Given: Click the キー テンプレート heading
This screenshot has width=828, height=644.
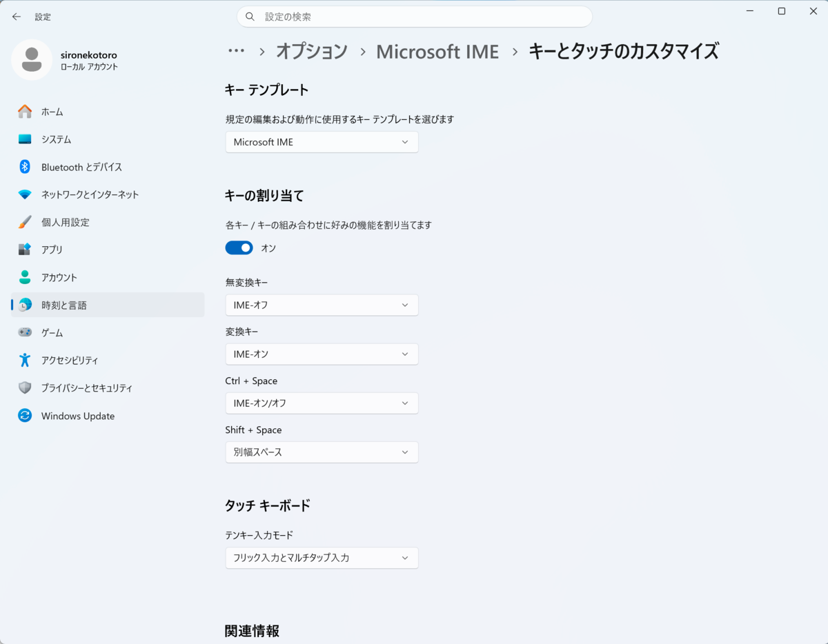Looking at the screenshot, I should (x=266, y=90).
